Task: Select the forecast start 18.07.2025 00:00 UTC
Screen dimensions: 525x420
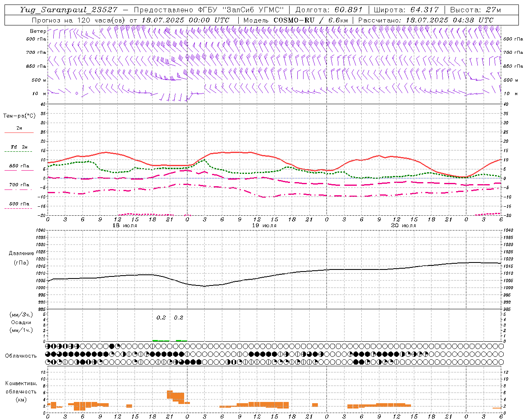Action: [x=185, y=20]
